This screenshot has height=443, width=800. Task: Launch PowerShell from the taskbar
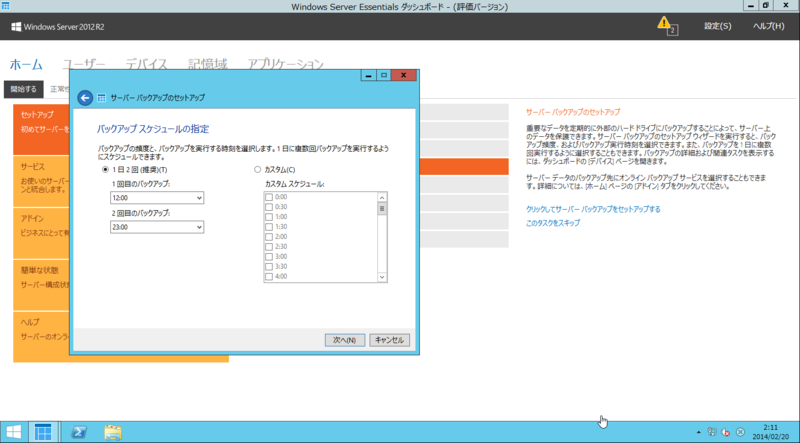click(x=79, y=432)
